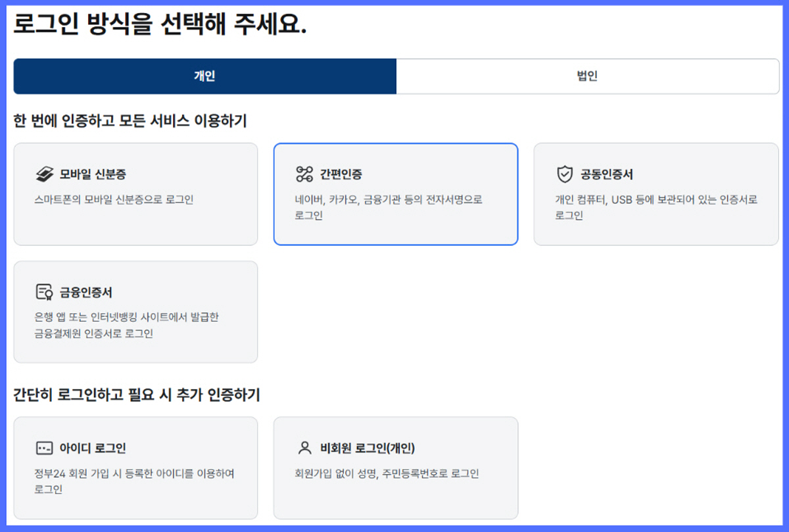
Task: Click the highlighted 간편인증 card border
Action: (395, 144)
